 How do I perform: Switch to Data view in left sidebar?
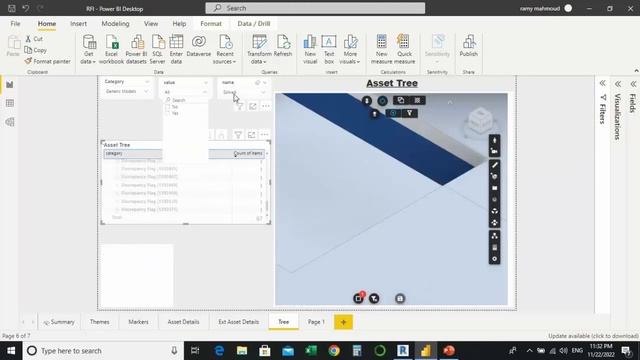click(x=9, y=103)
